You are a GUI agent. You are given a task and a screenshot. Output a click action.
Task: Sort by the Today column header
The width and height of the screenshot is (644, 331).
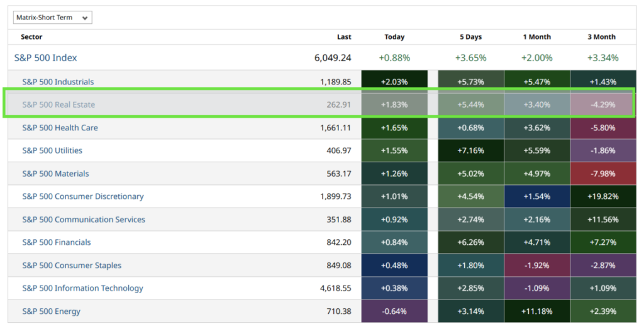pos(394,37)
